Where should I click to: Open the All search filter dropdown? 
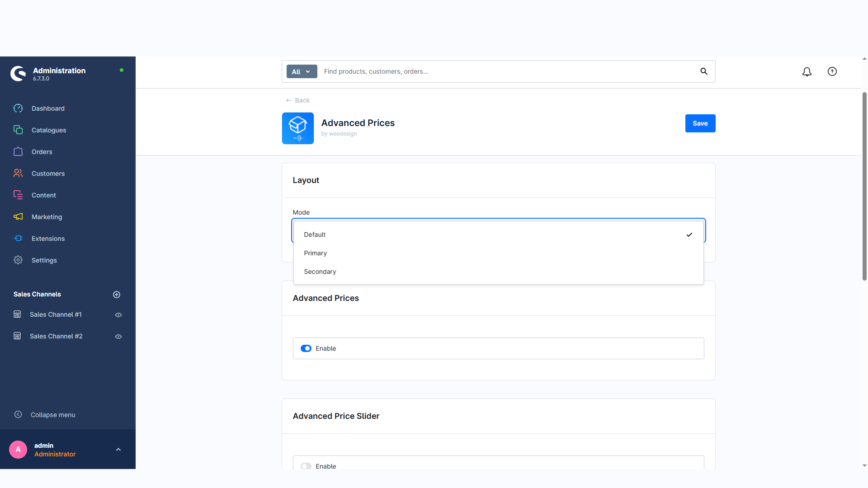coord(302,71)
